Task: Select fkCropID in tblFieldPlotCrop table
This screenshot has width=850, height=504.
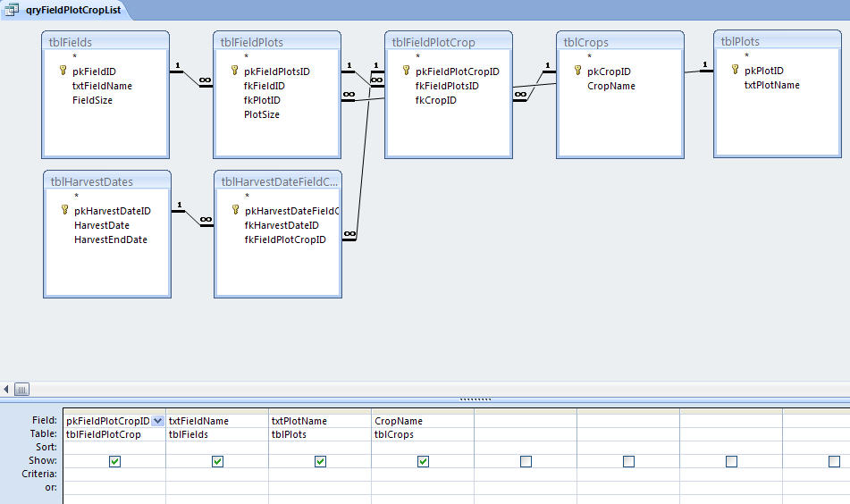Action: (x=436, y=100)
